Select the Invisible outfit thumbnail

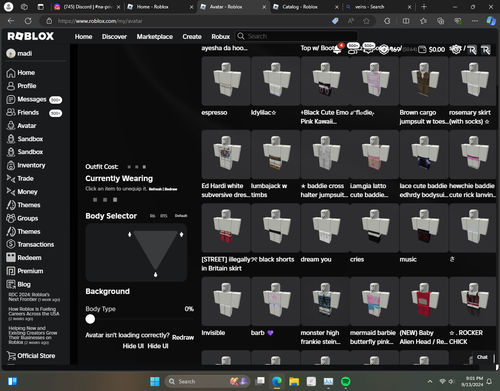pyautogui.click(x=226, y=301)
